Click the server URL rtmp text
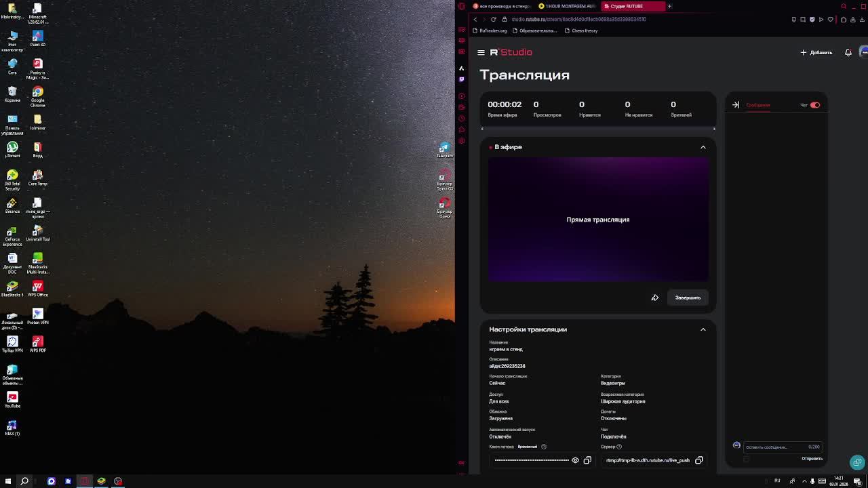 [648, 460]
